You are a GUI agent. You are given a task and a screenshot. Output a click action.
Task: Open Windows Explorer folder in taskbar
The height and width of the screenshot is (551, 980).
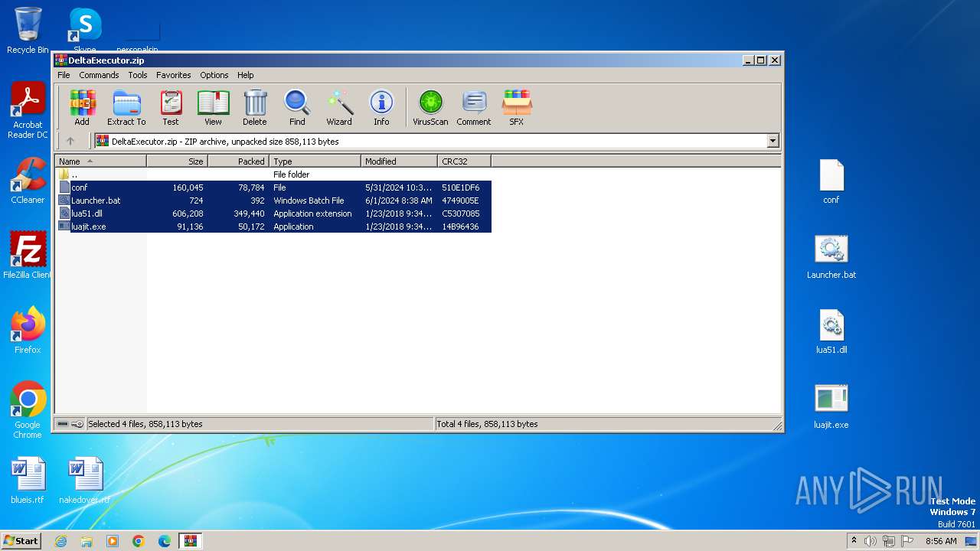coord(87,541)
